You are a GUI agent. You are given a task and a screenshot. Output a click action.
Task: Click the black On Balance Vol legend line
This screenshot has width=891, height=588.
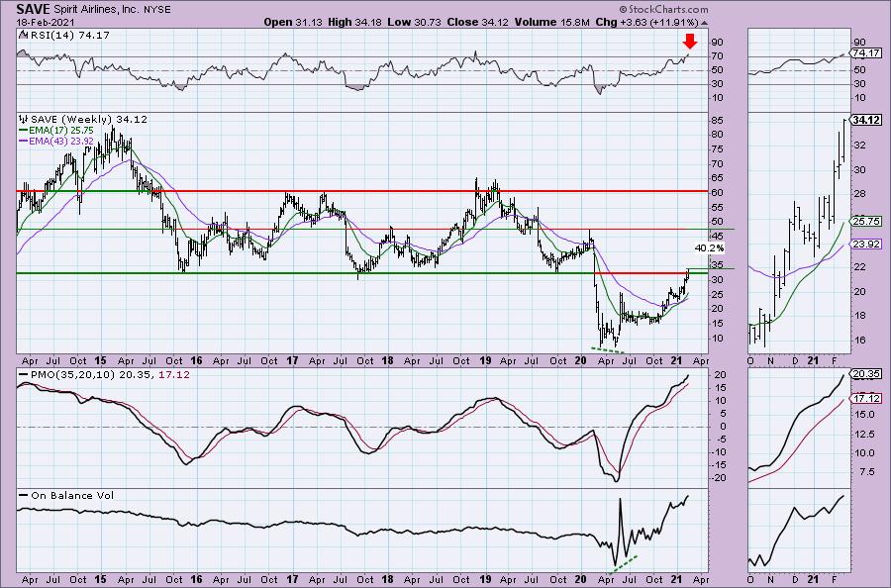(x=24, y=495)
